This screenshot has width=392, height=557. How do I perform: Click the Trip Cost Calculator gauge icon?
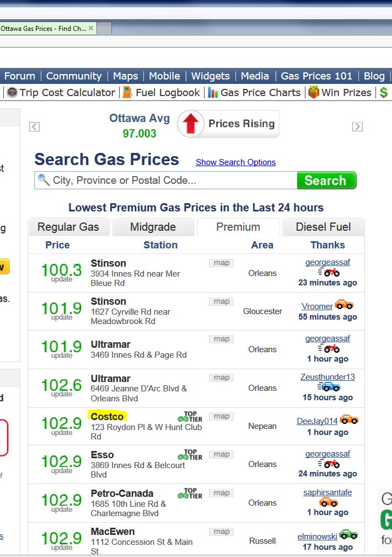pos(12,93)
